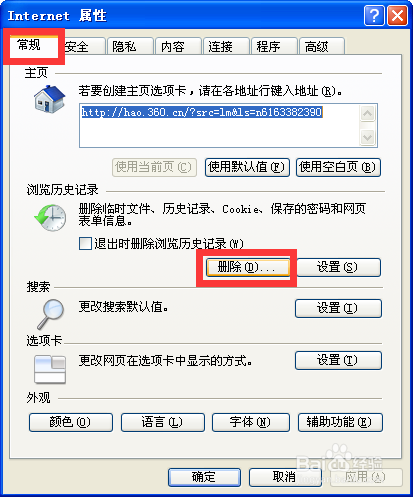Click the tabs section window icon
Screen dimensions: 413x497
pos(50,369)
